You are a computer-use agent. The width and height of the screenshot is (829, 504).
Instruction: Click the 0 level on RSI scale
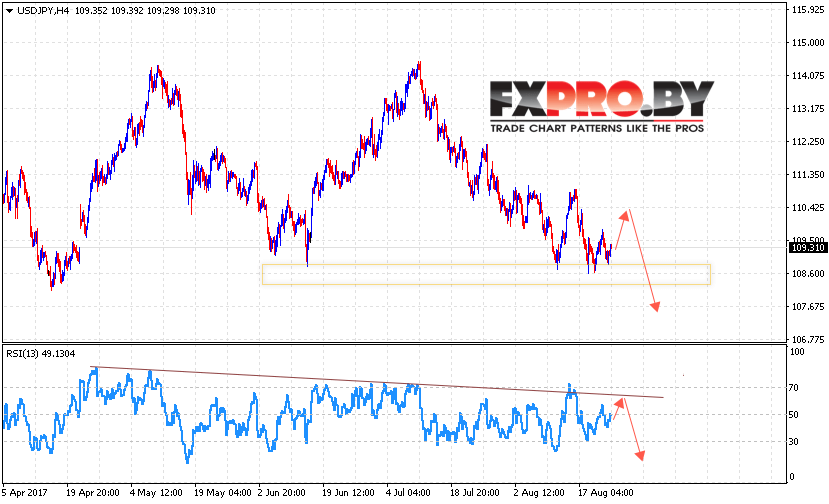click(x=791, y=476)
